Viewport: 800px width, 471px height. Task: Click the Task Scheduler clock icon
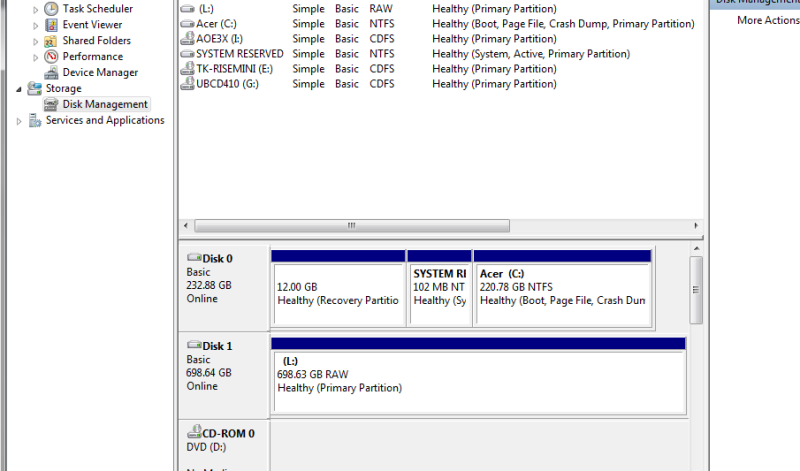(51, 9)
